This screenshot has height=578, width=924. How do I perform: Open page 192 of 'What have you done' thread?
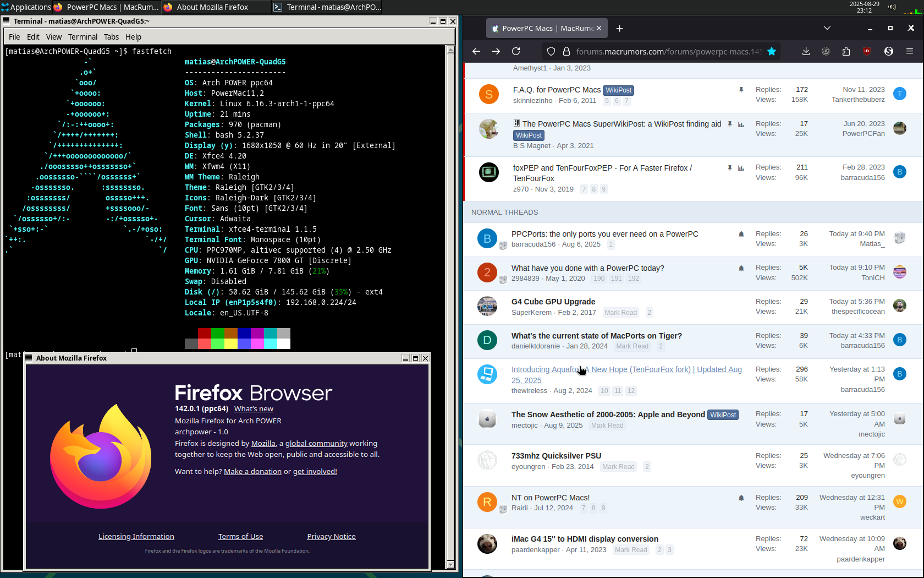(x=634, y=279)
